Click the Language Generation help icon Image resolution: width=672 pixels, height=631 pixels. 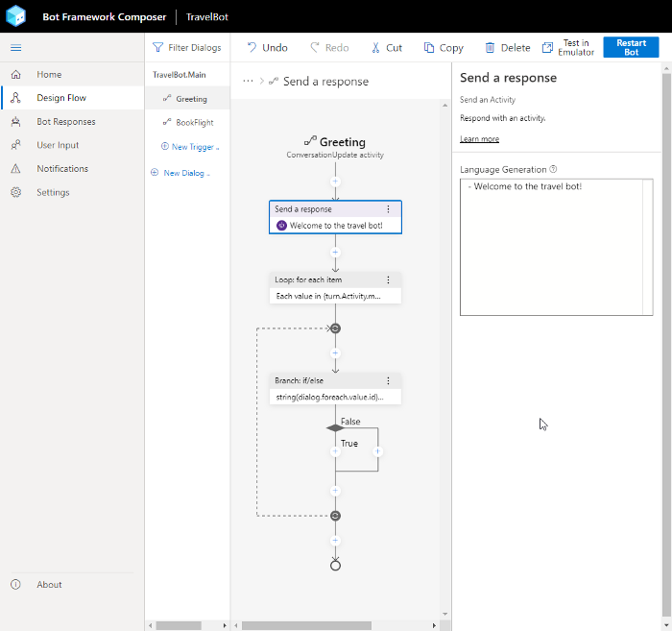tap(553, 169)
